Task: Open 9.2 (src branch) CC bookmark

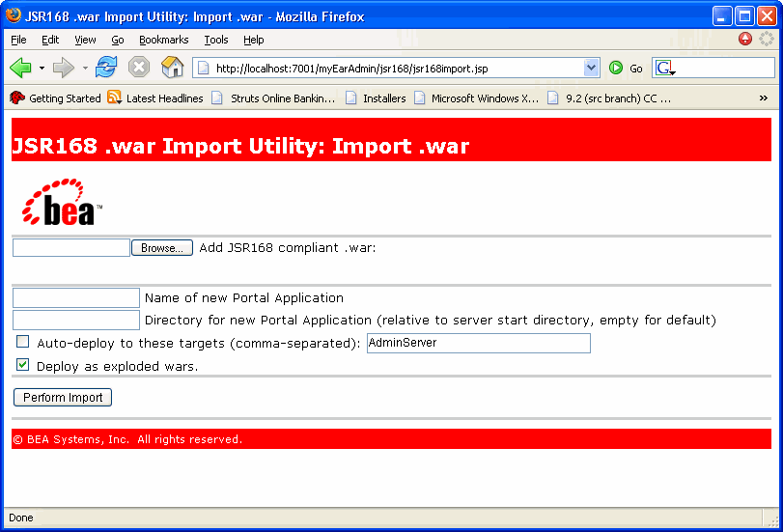Action: click(609, 98)
